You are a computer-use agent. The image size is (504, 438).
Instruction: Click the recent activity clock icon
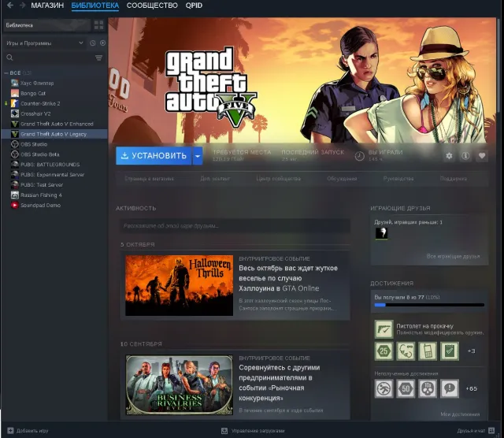click(x=93, y=43)
